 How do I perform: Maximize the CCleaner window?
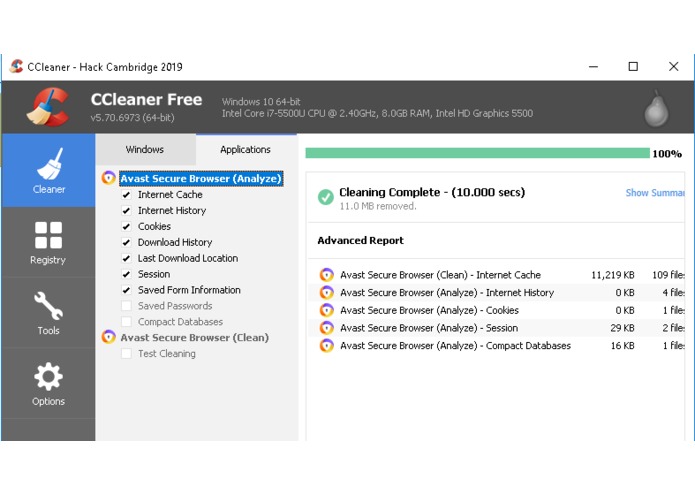click(633, 66)
